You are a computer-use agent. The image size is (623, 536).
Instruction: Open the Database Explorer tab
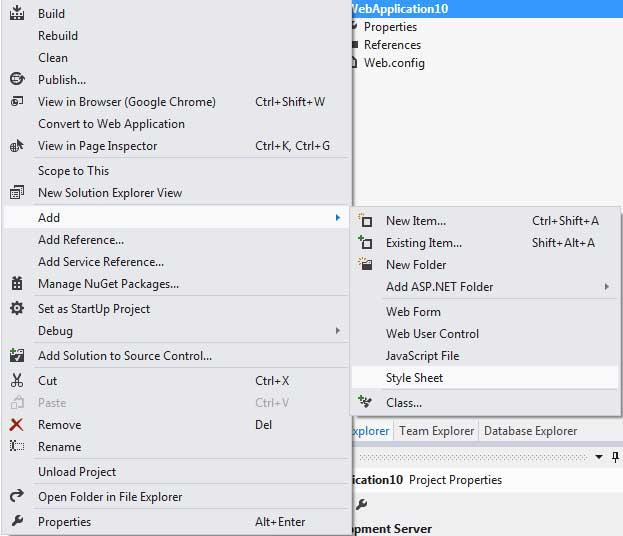click(x=530, y=431)
